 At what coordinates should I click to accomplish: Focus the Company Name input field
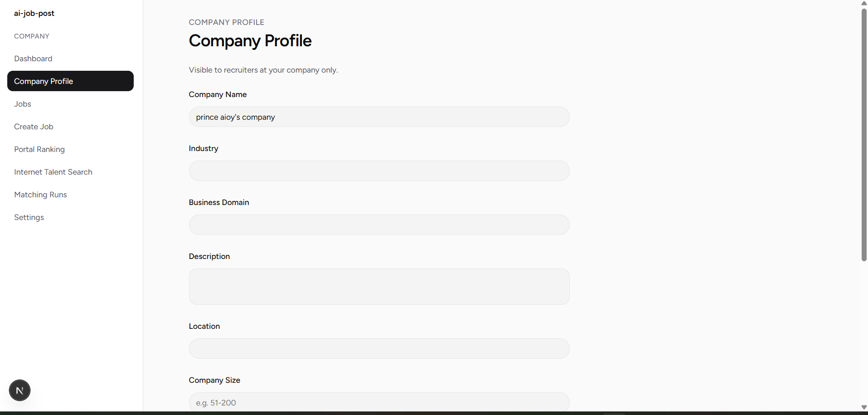379,117
